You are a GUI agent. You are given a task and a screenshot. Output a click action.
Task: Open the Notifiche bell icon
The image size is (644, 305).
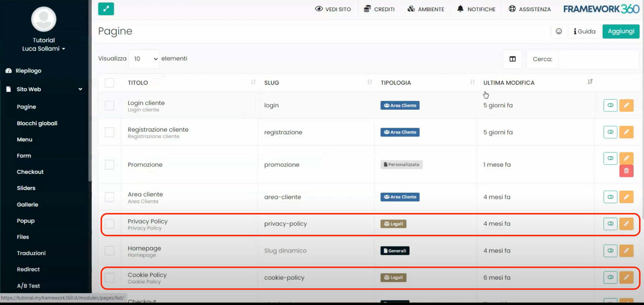[x=460, y=9]
